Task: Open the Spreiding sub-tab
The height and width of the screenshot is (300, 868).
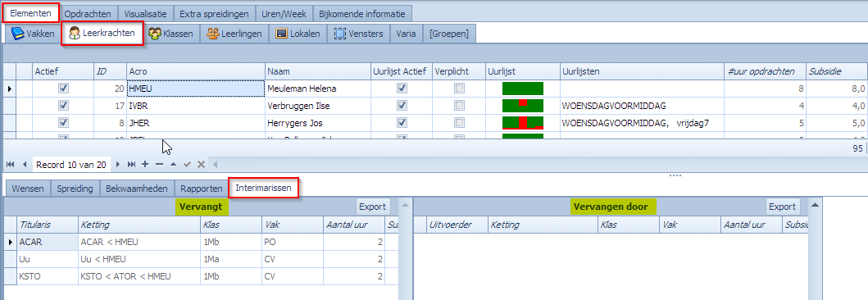Action: 75,189
